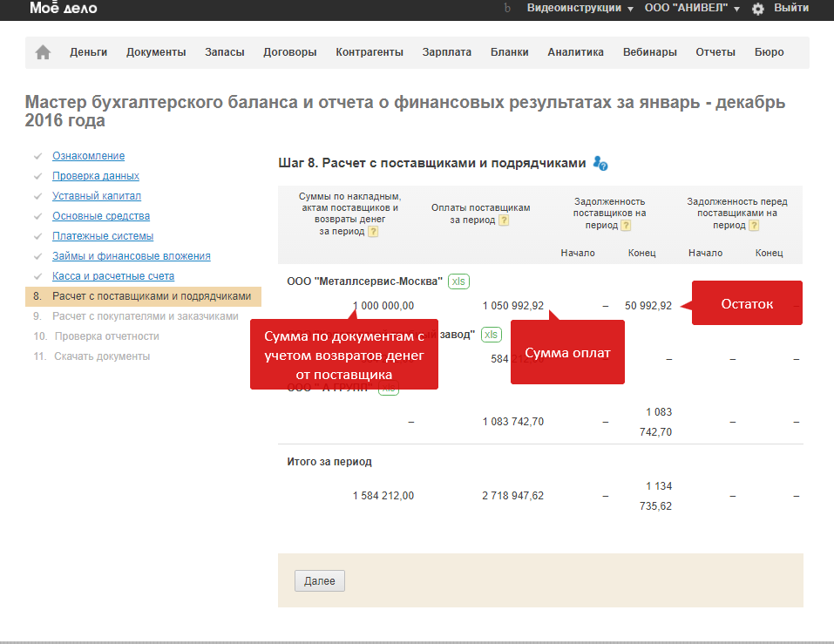Open the Договоры menu
834x644 pixels.
[290, 52]
